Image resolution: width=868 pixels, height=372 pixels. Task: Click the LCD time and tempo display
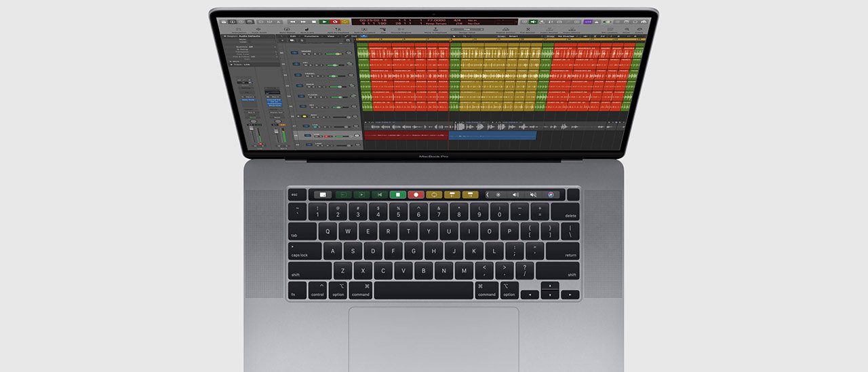[x=435, y=22]
